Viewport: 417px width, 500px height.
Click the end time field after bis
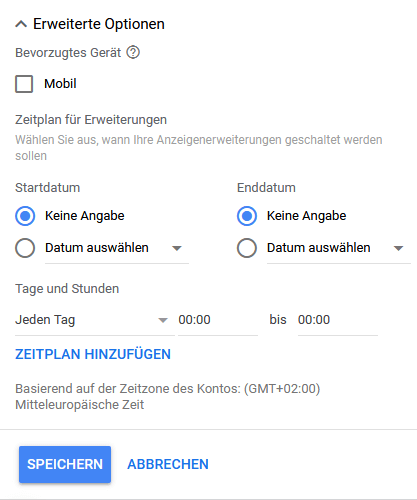[338, 320]
